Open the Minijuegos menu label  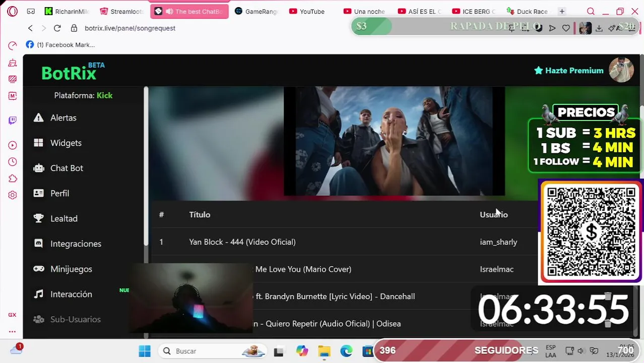[71, 269]
